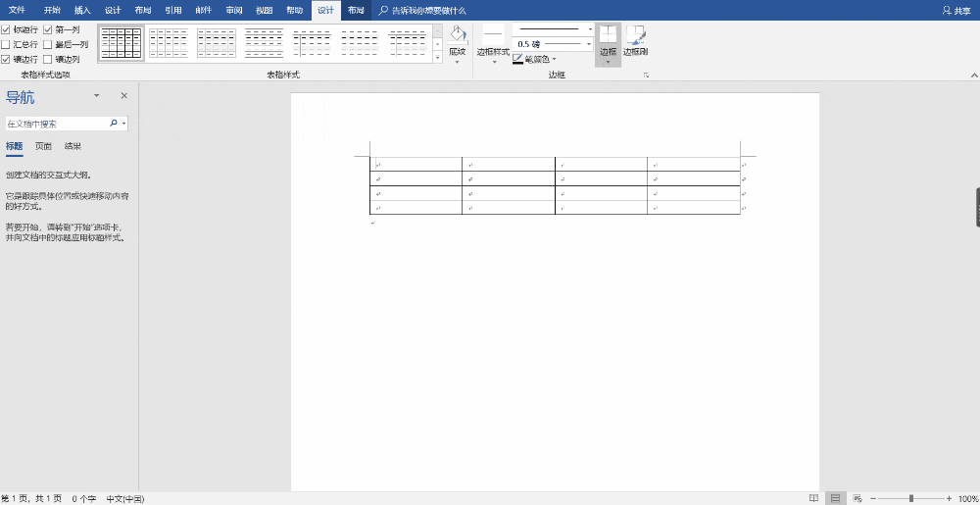Viewport: 980px width, 505px height.
Task: Switch to the 引用 references tab
Action: click(173, 11)
